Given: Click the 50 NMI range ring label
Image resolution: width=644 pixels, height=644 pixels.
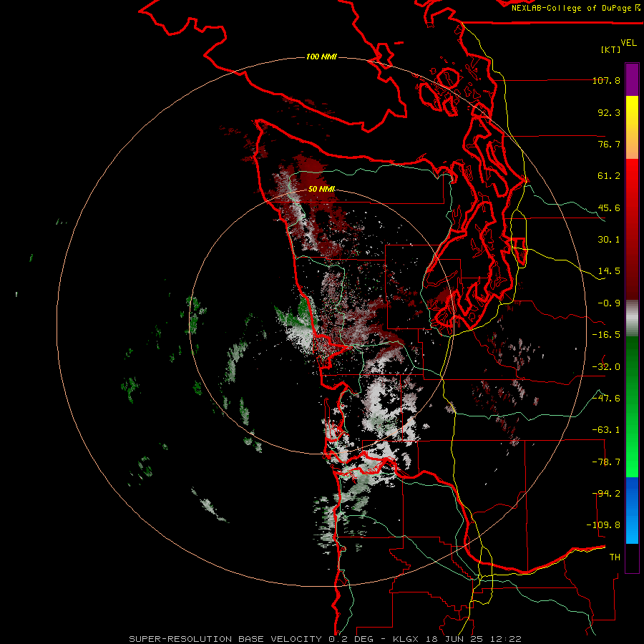Looking at the screenshot, I should click(321, 189).
